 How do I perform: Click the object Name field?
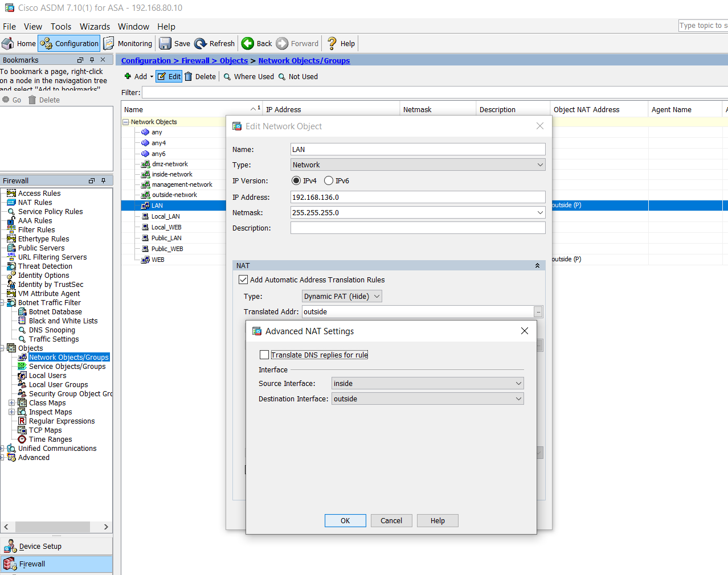418,150
